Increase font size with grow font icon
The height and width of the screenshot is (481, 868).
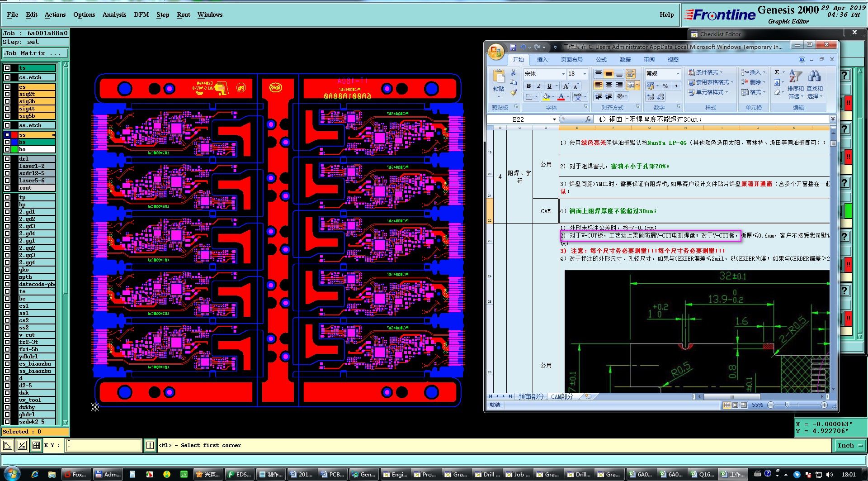[566, 86]
